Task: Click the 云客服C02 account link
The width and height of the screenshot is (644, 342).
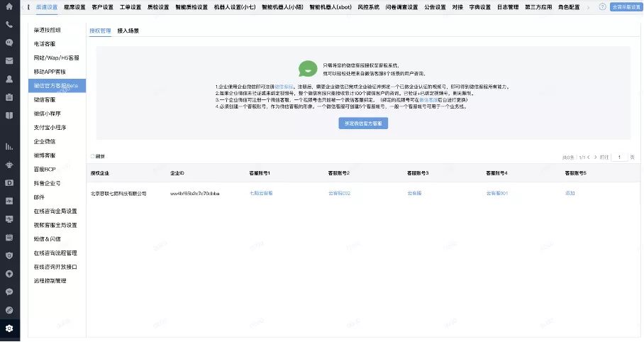Action: point(339,193)
